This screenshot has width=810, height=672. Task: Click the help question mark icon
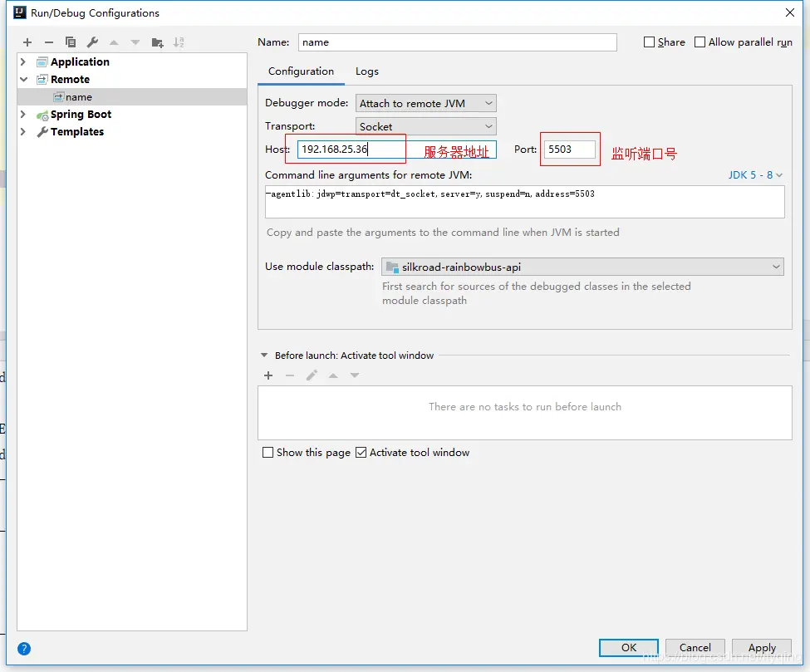(24, 649)
